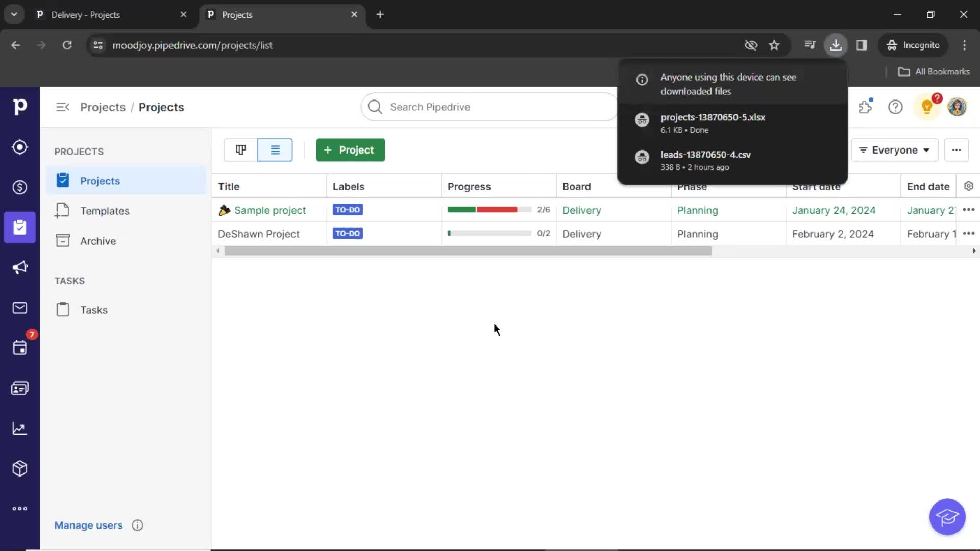Open the Insights graph icon
Viewport: 980px width, 551px height.
(19, 428)
